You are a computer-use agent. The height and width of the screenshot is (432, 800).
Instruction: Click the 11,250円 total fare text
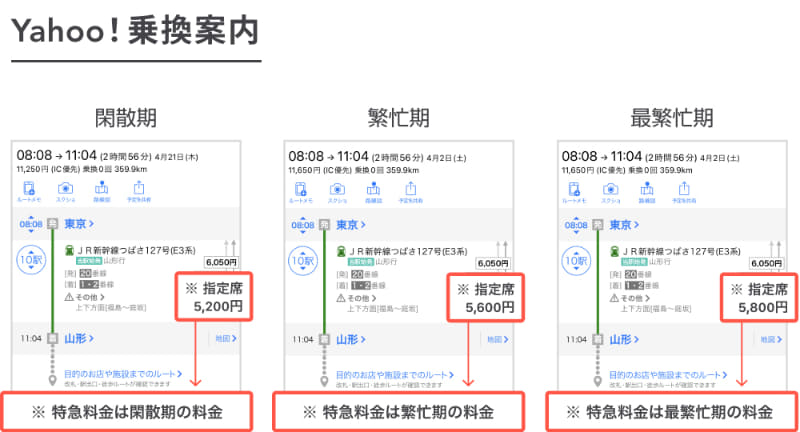32,169
